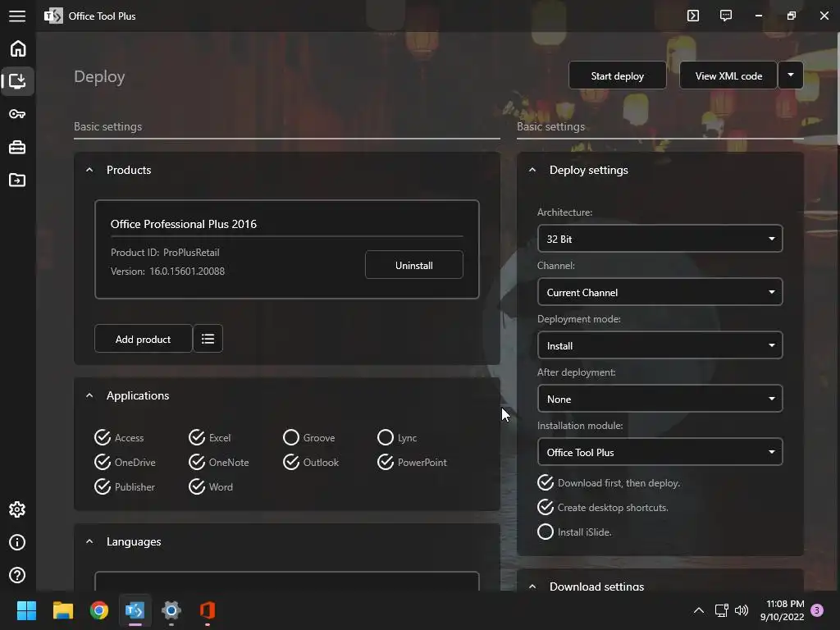Open the Installation module dropdown
The width and height of the screenshot is (840, 630).
(660, 452)
